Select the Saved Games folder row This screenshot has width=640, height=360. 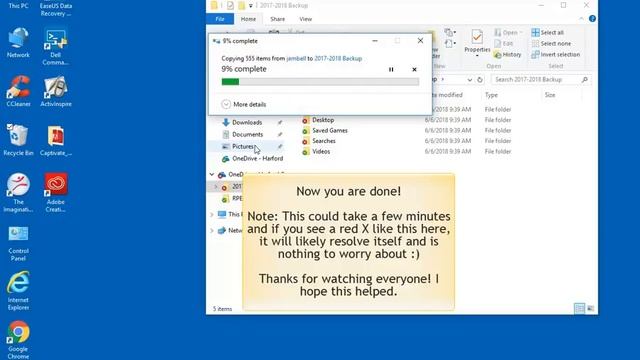(x=408, y=131)
